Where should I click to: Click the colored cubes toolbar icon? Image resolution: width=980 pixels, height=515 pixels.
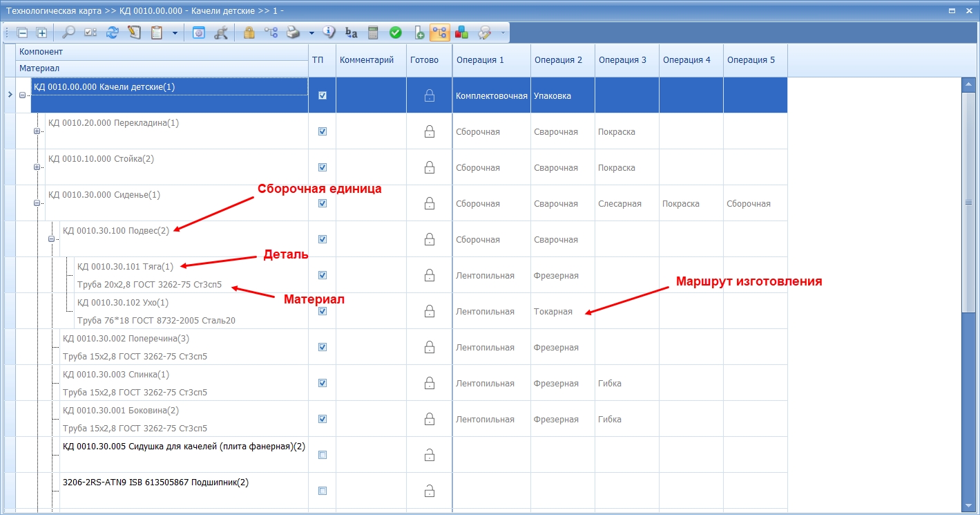point(461,32)
